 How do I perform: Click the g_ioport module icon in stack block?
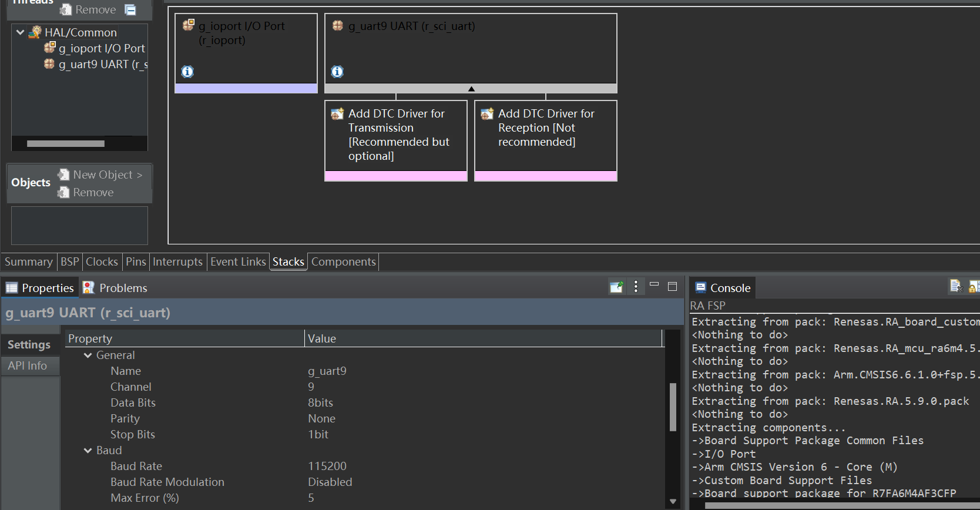click(x=189, y=25)
